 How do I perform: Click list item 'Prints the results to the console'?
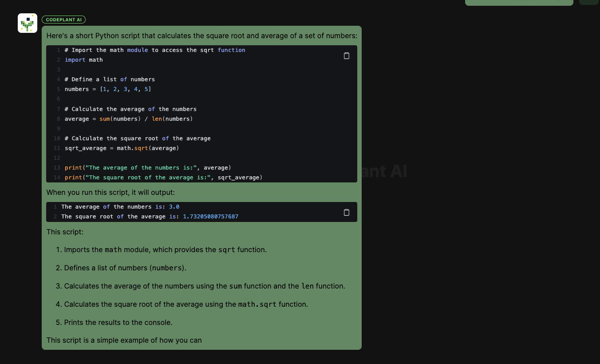click(118, 323)
